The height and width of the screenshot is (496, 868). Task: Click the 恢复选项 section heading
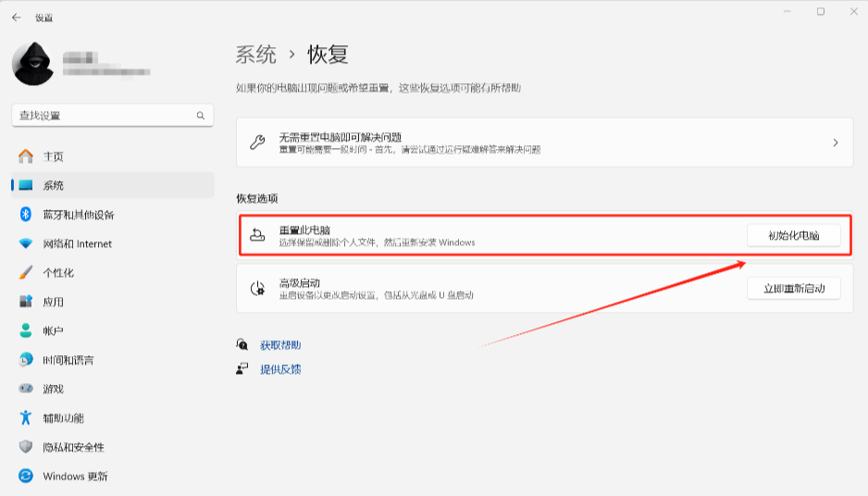(257, 198)
